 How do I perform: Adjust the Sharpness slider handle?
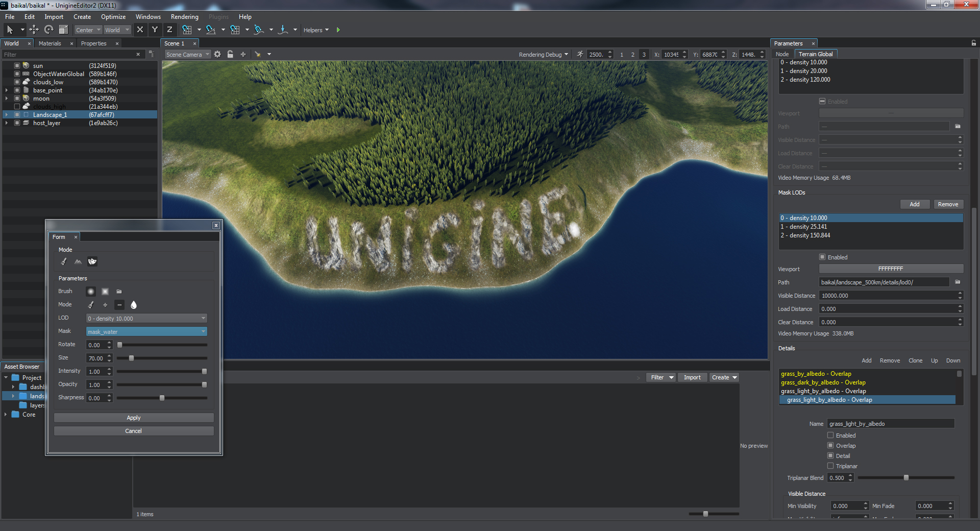[x=162, y=398]
